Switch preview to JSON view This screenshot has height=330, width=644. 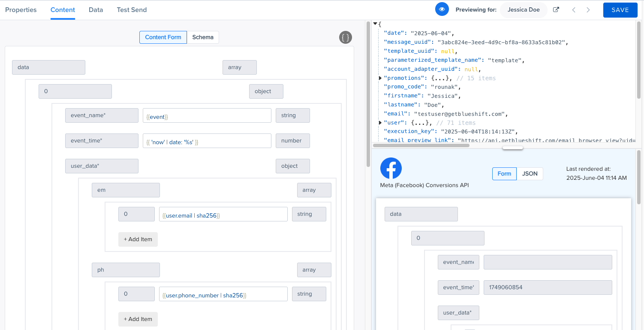(x=530, y=174)
